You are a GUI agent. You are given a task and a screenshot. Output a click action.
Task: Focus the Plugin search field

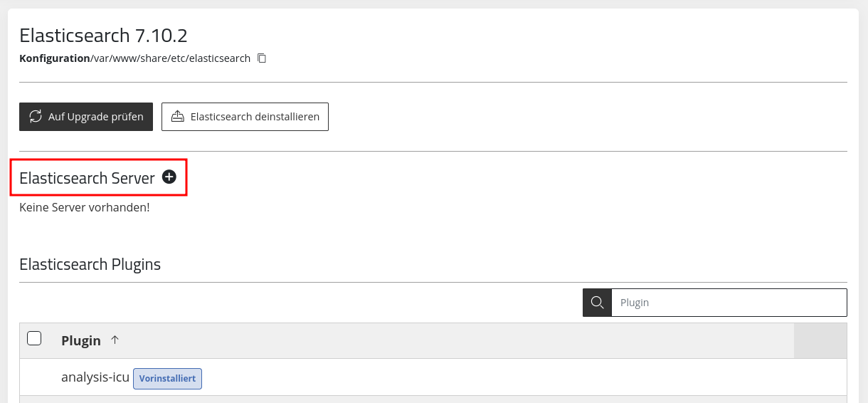[729, 303]
